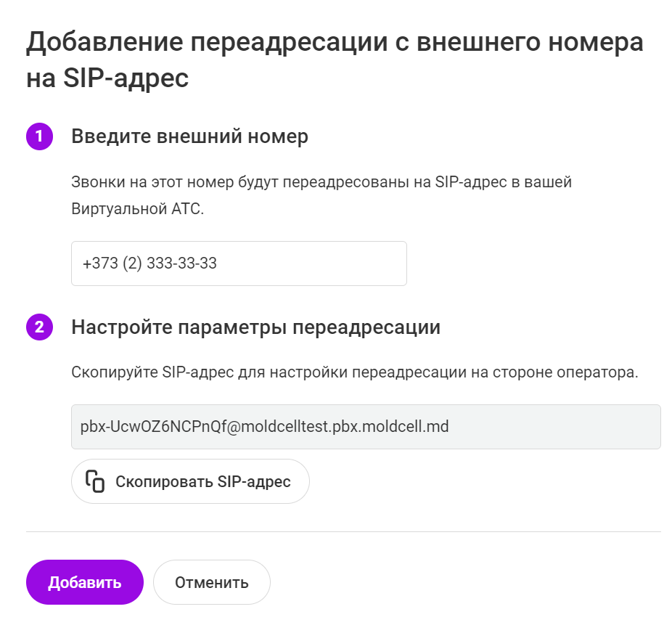Viewport: 672px width, 633px height.
Task: Click the heading Введите внешний номер
Action: tap(189, 136)
